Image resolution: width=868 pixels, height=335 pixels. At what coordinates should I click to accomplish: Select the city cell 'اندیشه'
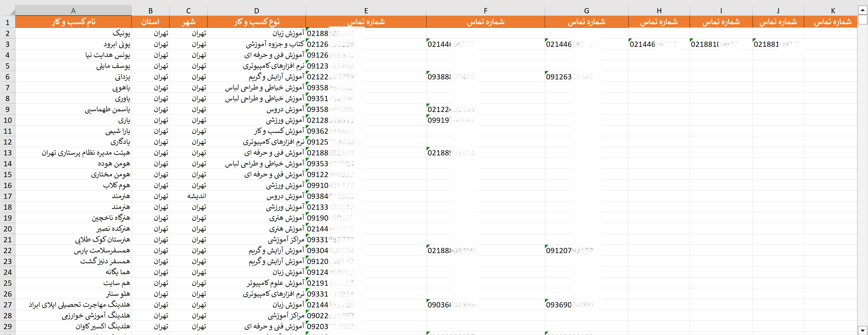pyautogui.click(x=188, y=196)
